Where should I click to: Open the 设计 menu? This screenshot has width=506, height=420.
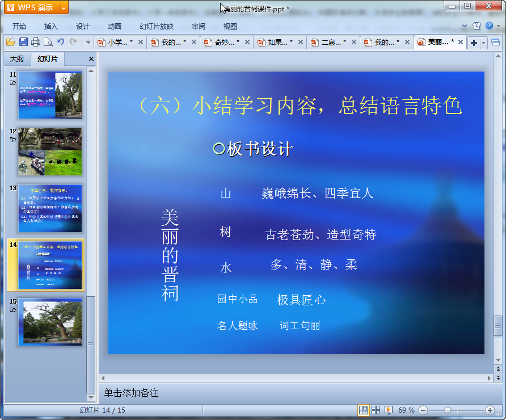coord(83,27)
